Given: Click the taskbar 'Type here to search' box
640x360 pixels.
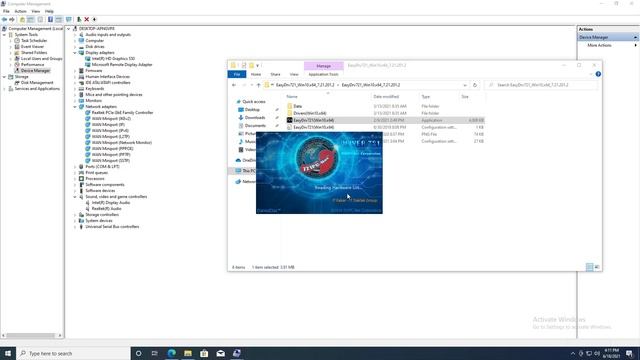Looking at the screenshot, I should [73, 353].
